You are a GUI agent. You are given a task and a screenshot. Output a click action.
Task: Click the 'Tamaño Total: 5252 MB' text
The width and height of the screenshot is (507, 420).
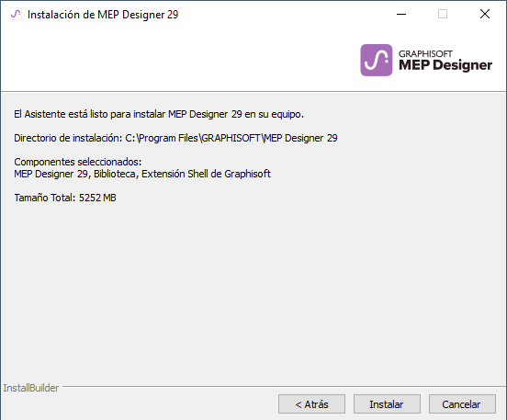[65, 198]
